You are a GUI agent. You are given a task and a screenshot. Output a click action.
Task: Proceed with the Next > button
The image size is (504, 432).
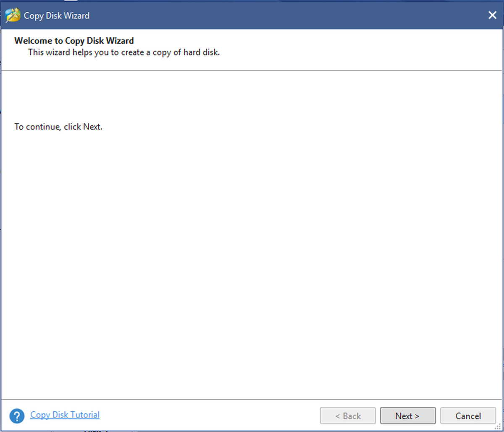(408, 416)
